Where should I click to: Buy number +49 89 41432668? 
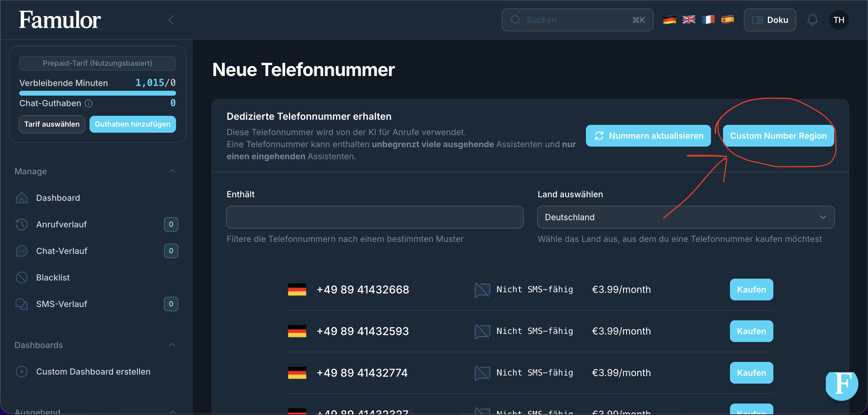coord(751,290)
